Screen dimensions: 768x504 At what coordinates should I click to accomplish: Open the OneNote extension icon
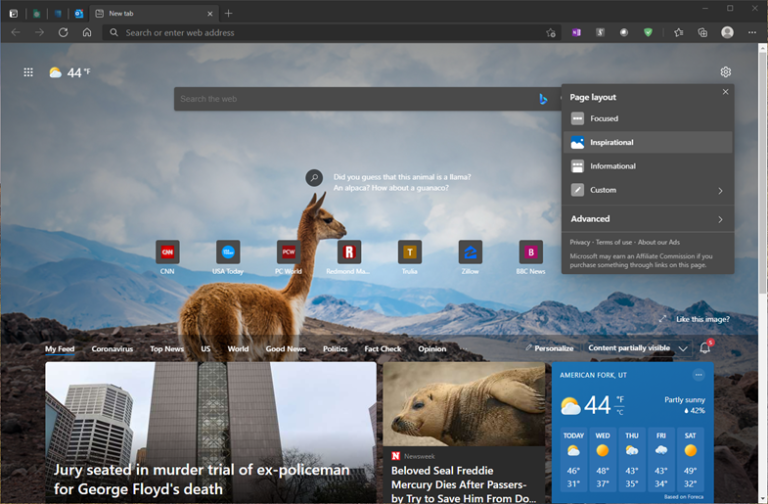pos(576,32)
